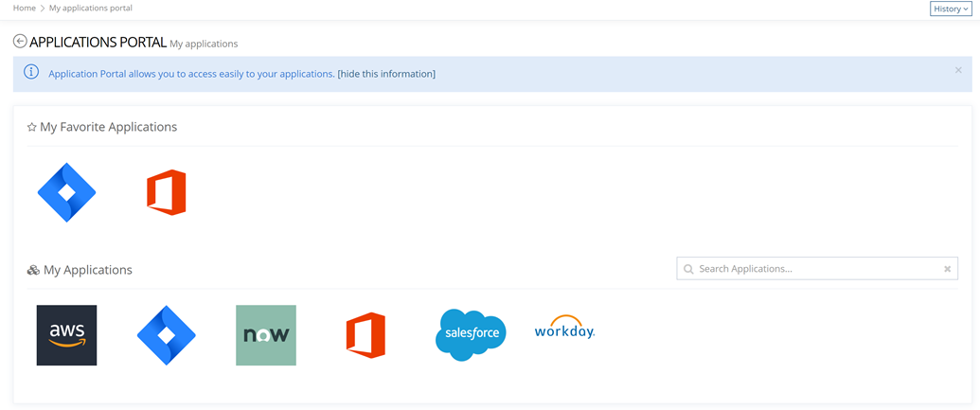Dismiss the blue information banner
980x410 pixels.
point(958,70)
